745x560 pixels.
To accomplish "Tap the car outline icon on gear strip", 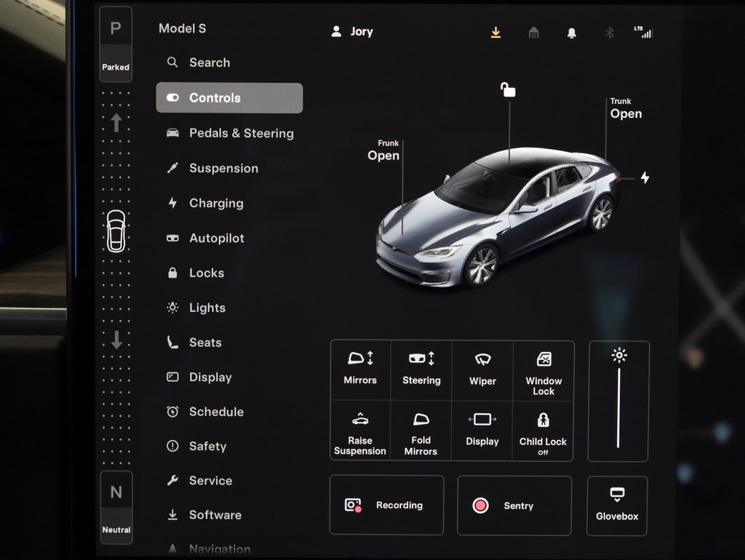I will click(116, 231).
